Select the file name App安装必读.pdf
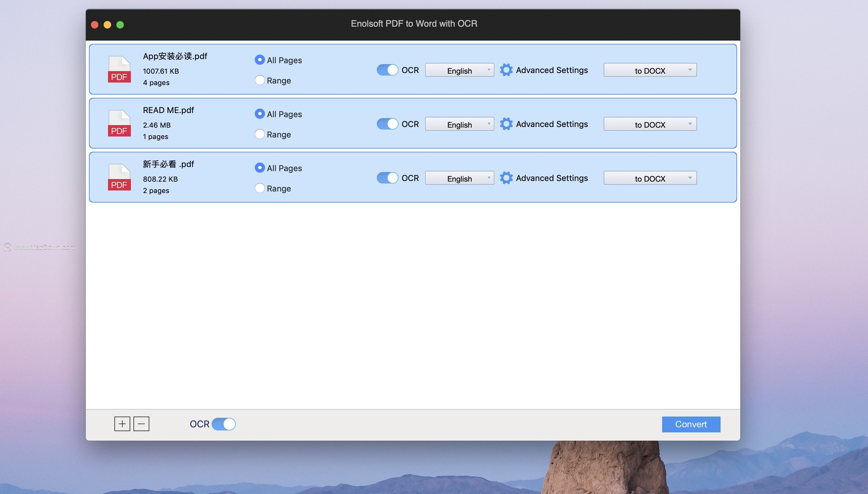868x494 pixels. tap(175, 56)
